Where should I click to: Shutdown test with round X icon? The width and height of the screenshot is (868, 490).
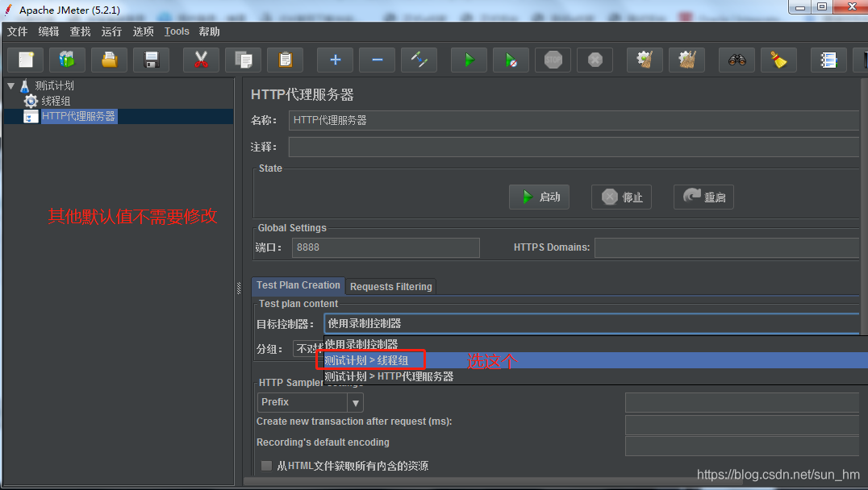coord(595,60)
